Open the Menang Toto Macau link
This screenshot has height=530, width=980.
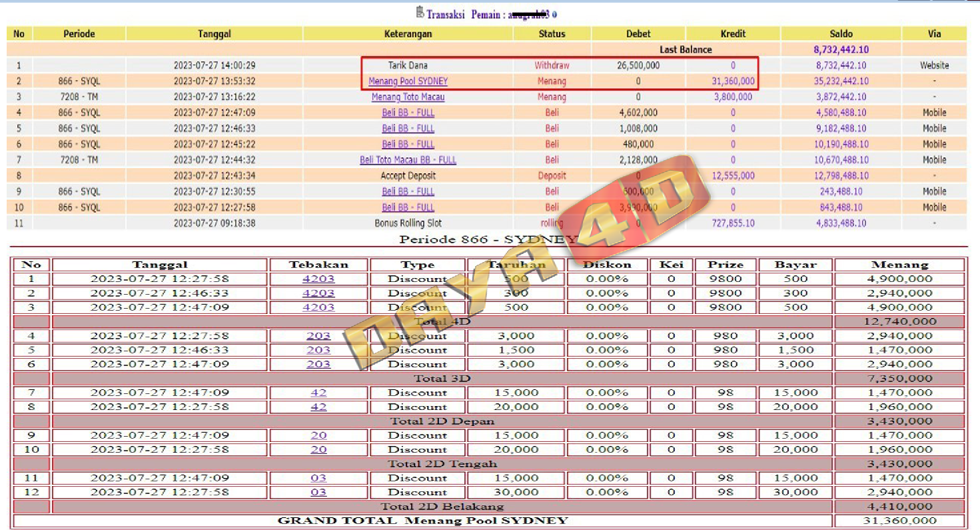[408, 97]
